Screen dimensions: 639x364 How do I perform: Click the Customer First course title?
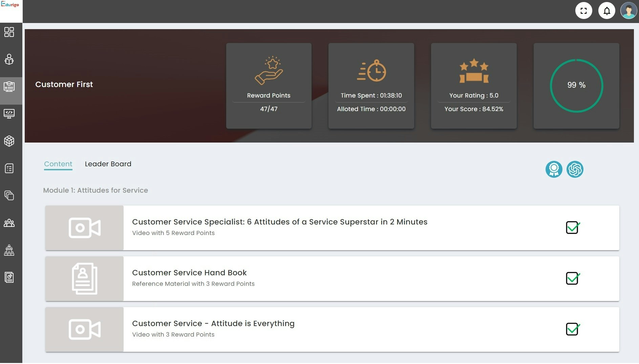pos(64,84)
